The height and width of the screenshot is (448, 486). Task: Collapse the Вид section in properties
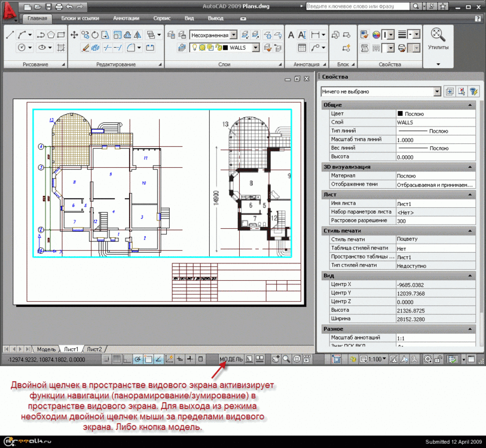pos(470,275)
